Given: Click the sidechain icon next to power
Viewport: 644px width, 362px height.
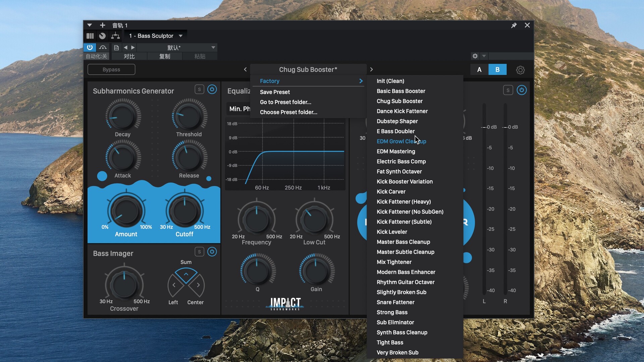Looking at the screenshot, I should 103,48.
